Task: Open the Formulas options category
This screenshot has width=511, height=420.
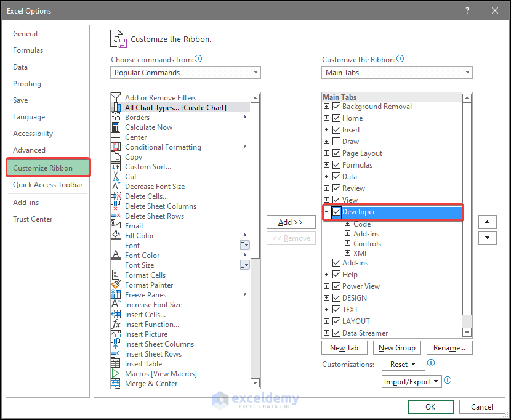Action: 28,50
